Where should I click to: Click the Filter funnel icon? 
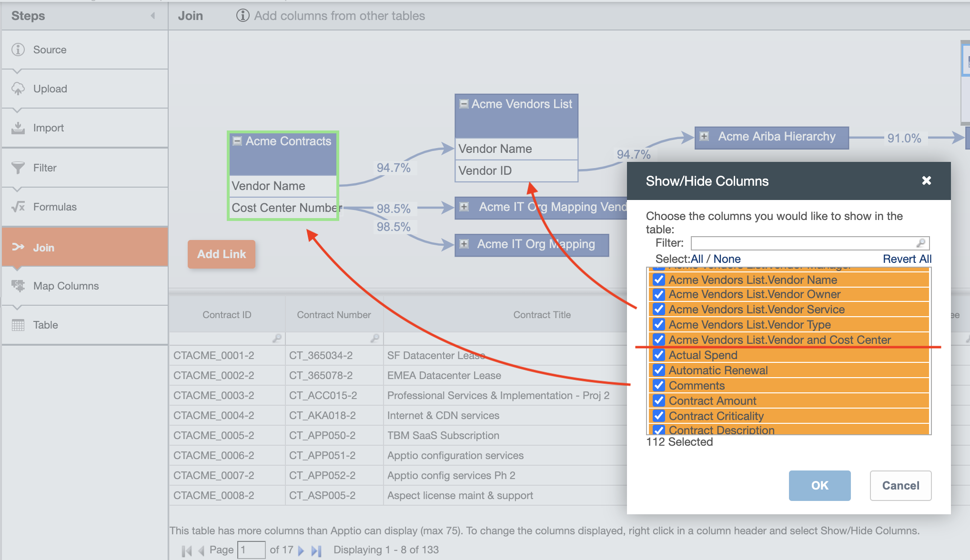pyautogui.click(x=18, y=168)
